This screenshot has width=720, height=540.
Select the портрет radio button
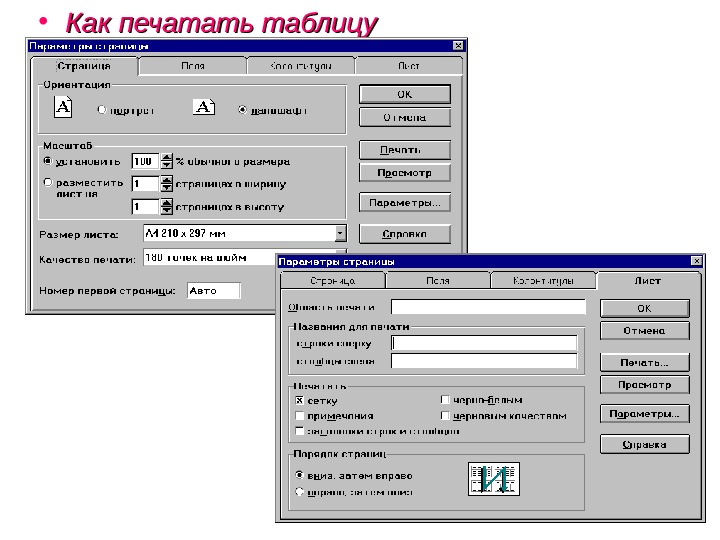101,110
